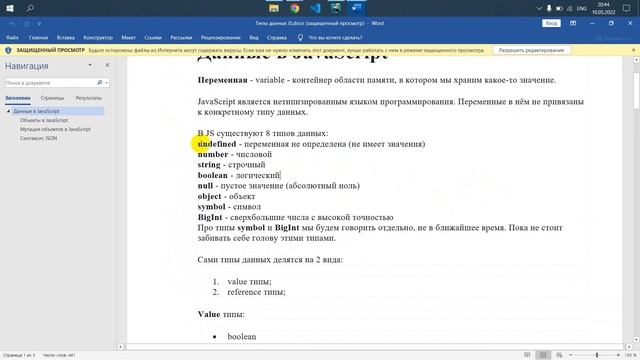Open ribbon display options icon
640x360 pixels.
573,23
